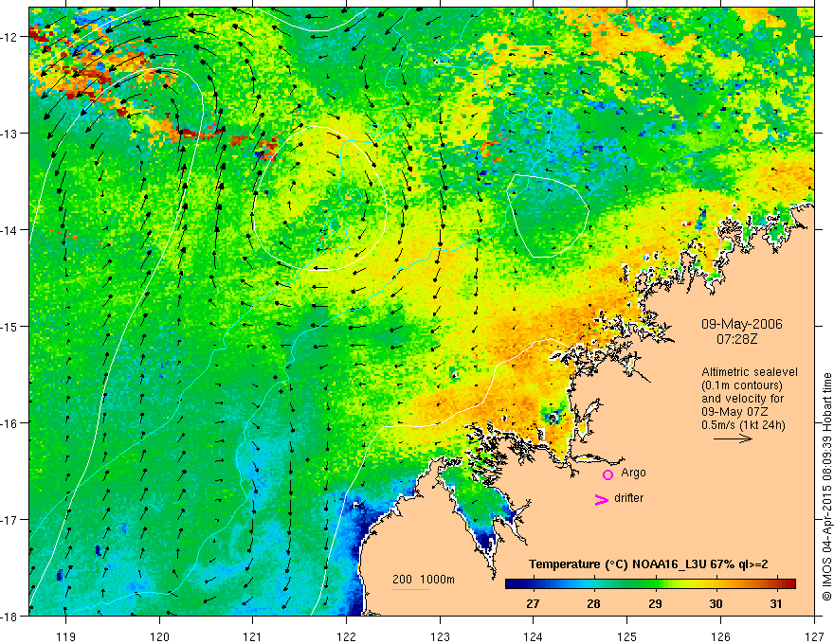
Task: Click the latitude axis label -14
Action: [x=9, y=229]
